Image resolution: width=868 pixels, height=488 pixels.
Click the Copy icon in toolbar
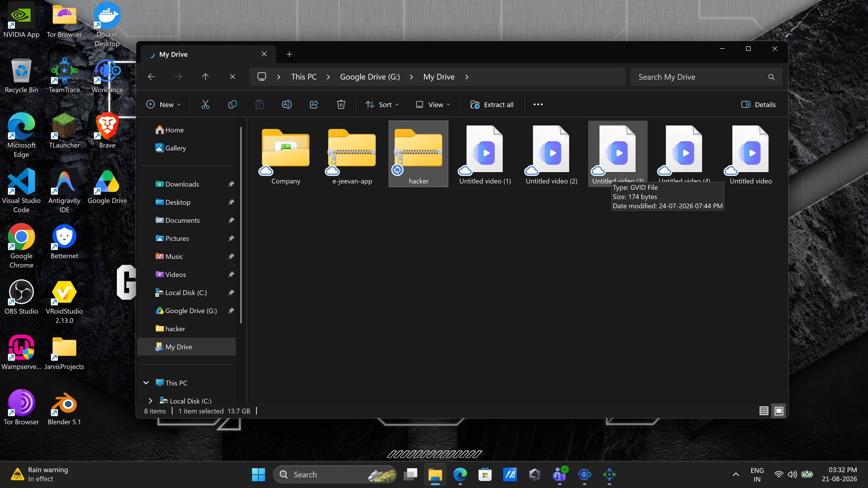(x=233, y=104)
